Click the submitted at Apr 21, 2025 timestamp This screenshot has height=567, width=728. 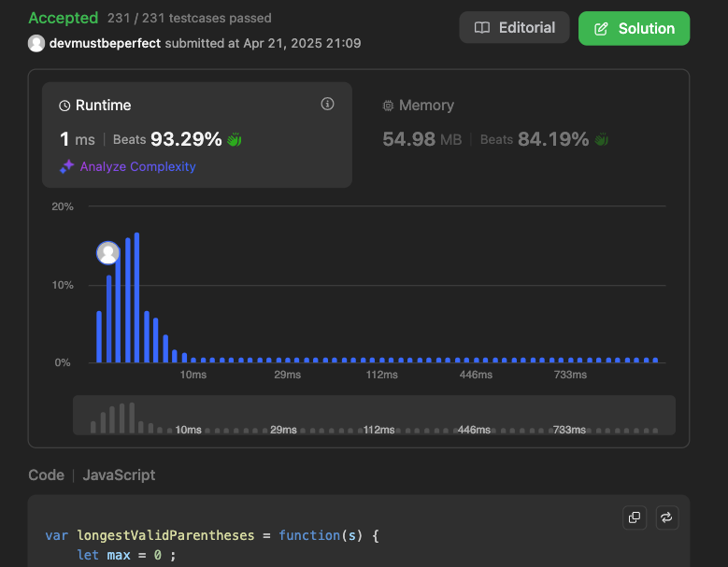(263, 43)
